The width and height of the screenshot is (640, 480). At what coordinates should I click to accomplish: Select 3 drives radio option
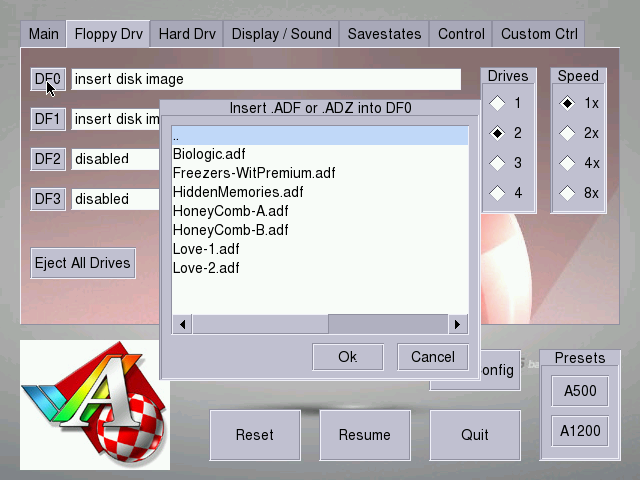pyautogui.click(x=497, y=163)
